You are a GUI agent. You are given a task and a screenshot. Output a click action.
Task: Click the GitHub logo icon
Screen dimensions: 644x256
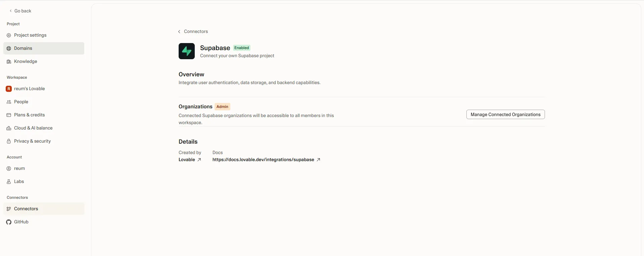click(9, 222)
